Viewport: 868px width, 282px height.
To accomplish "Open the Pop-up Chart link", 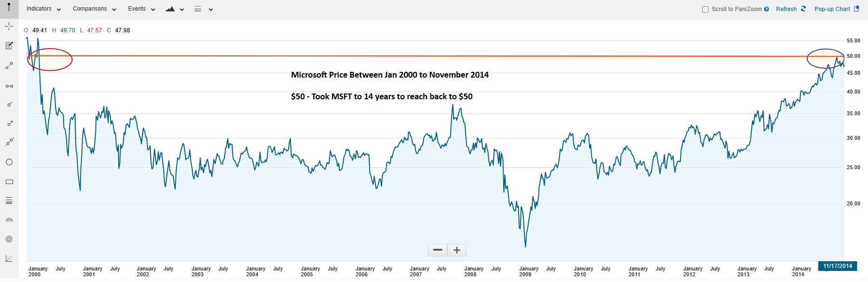I will [x=836, y=9].
